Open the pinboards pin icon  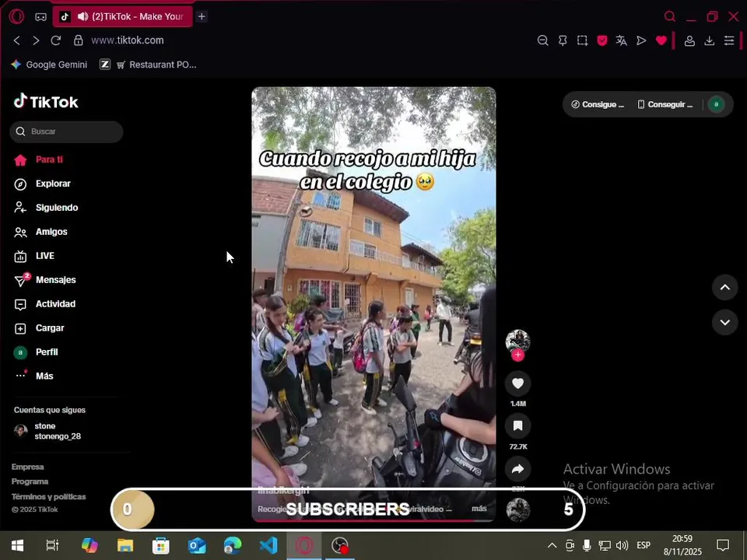(563, 40)
